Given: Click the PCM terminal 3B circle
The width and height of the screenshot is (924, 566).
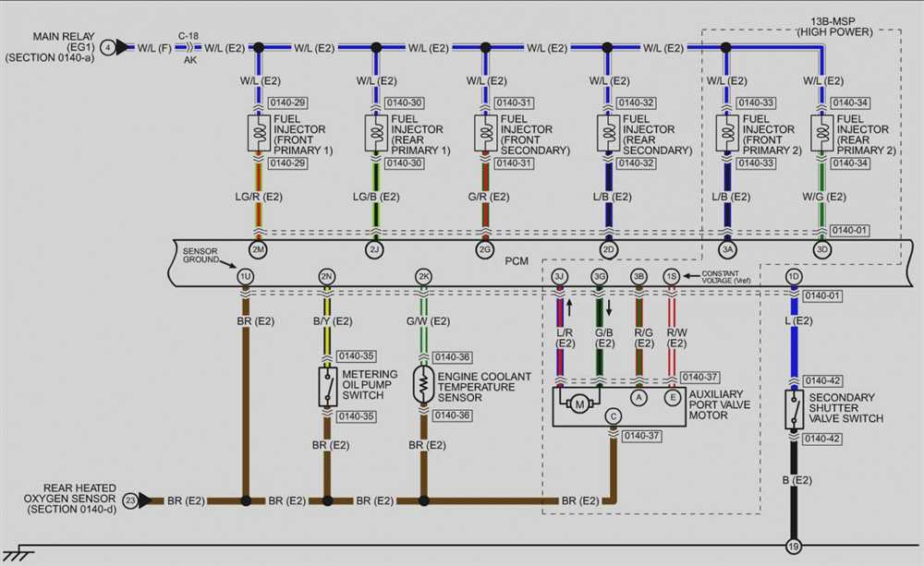Looking at the screenshot, I should click(x=638, y=276).
